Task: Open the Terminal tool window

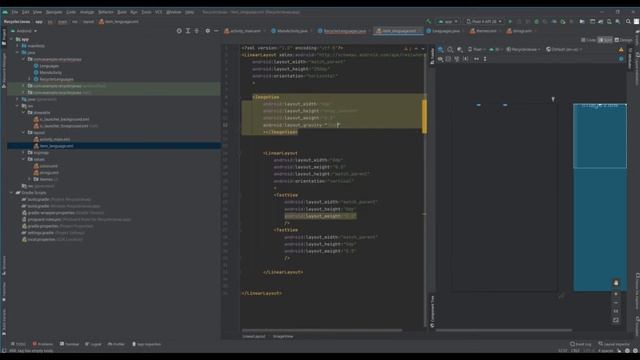Action: coord(69,344)
